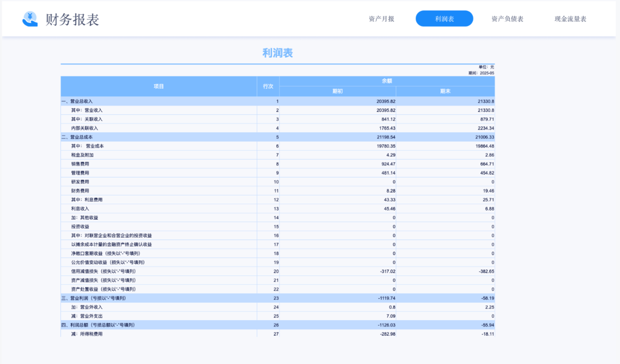The image size is (620, 364).
Task: Select the 一、营业总收入 section row
Action: pyautogui.click(x=77, y=101)
